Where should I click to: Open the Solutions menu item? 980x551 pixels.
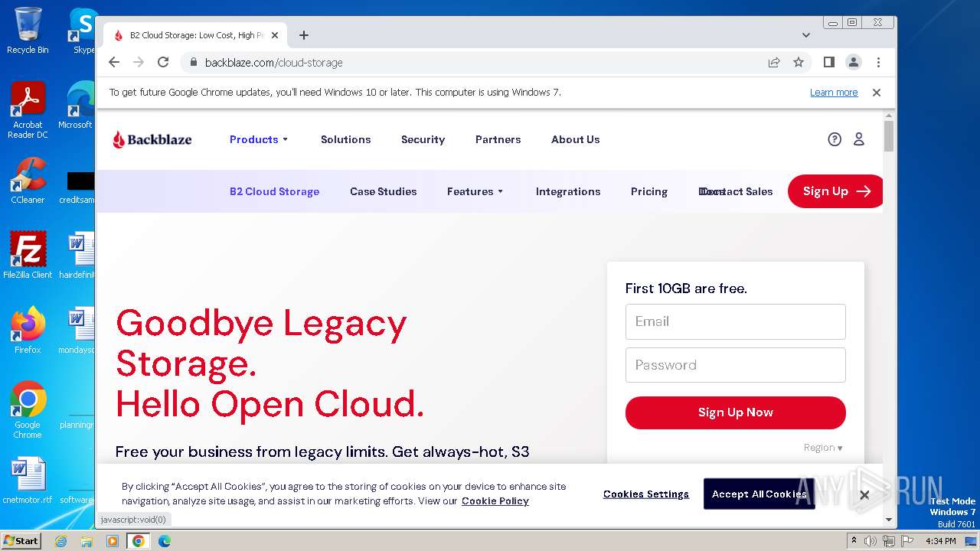345,139
